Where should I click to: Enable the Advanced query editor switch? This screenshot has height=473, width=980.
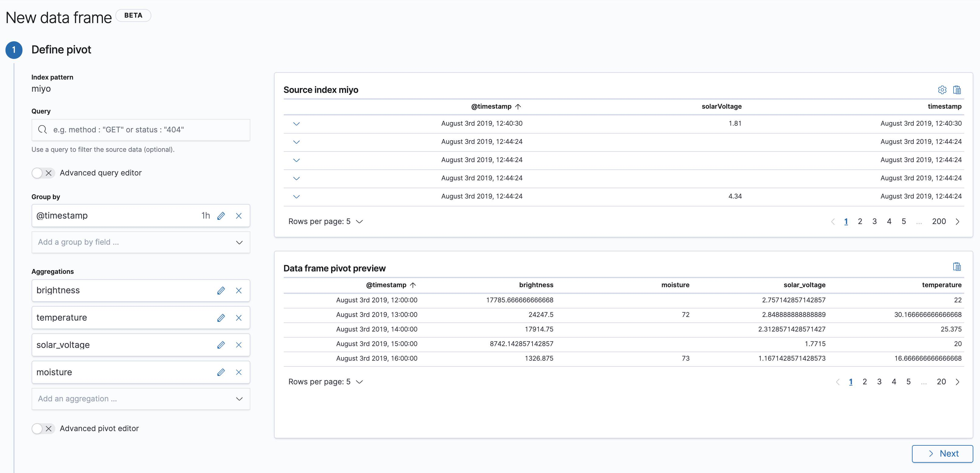pos(43,173)
